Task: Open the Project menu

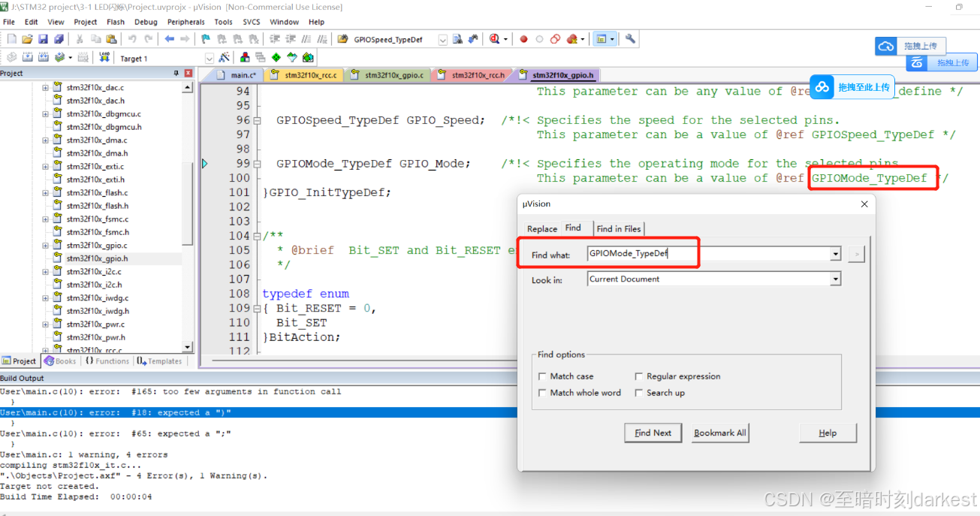Action: pyautogui.click(x=86, y=22)
